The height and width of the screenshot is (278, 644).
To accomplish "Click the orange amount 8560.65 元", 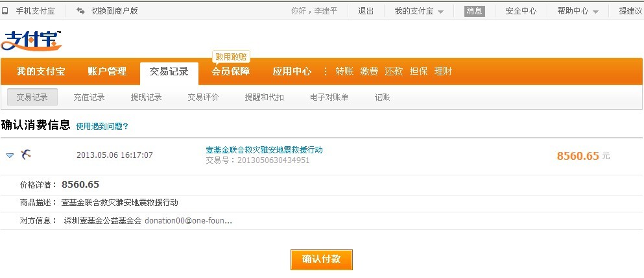I will tap(583, 156).
